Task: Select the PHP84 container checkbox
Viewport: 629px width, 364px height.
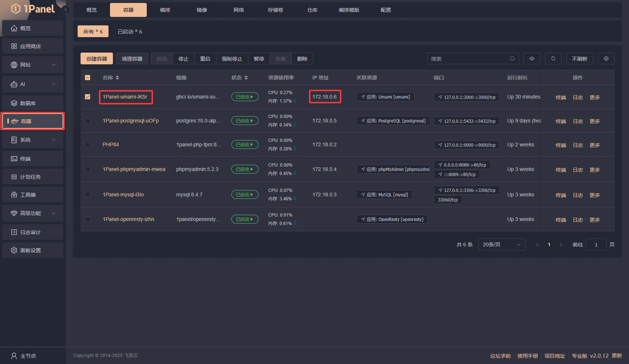Action: click(88, 144)
